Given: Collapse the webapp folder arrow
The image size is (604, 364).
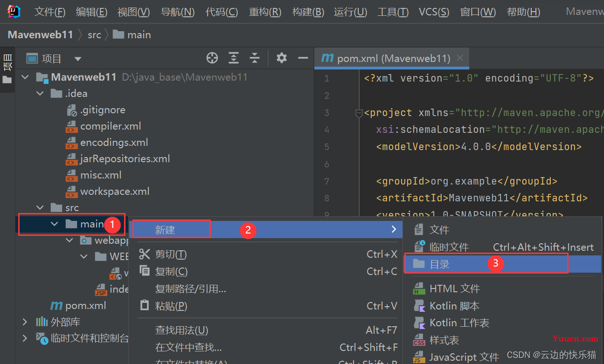Looking at the screenshot, I should (69, 240).
